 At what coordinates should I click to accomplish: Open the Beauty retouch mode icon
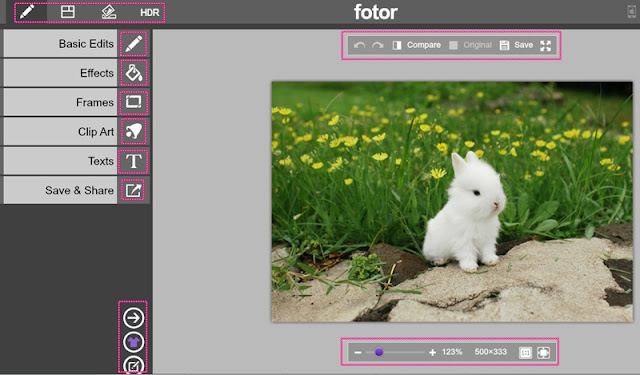(x=109, y=12)
